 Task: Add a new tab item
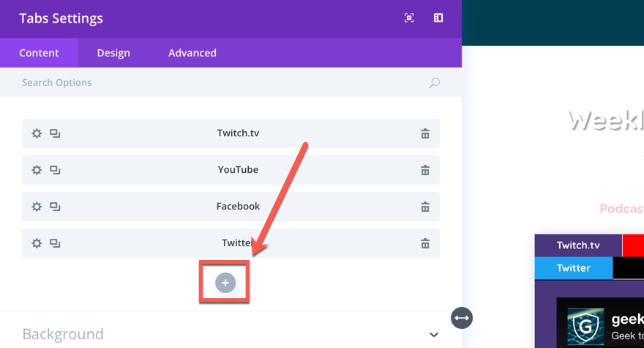[225, 282]
